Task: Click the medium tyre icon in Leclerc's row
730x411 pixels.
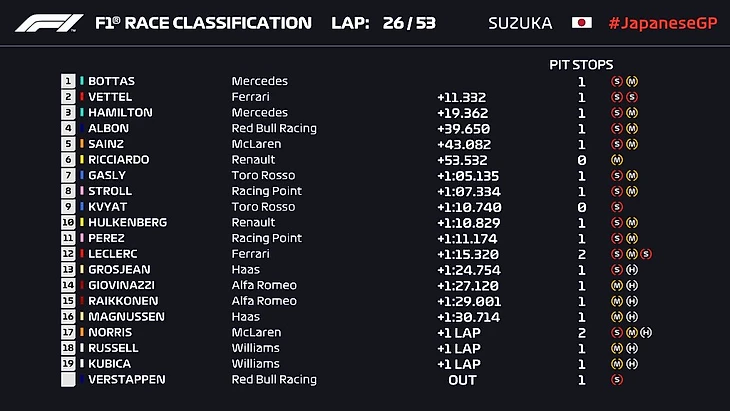Action: click(x=632, y=254)
